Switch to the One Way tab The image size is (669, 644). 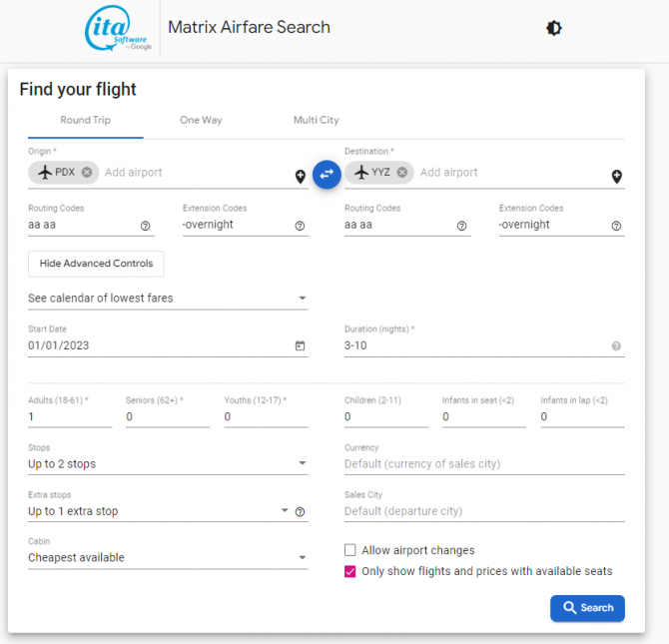pyautogui.click(x=201, y=120)
